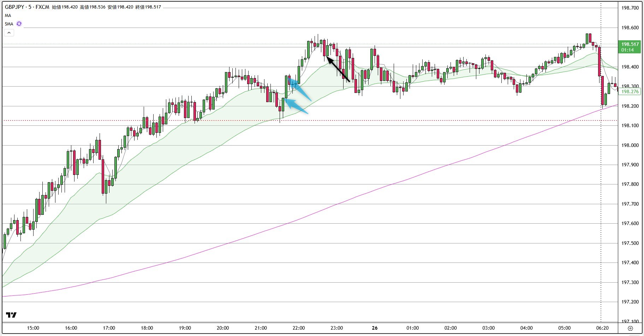The height and width of the screenshot is (336, 644).
Task: Click the 198.200 price axis label
Action: pyautogui.click(x=630, y=106)
